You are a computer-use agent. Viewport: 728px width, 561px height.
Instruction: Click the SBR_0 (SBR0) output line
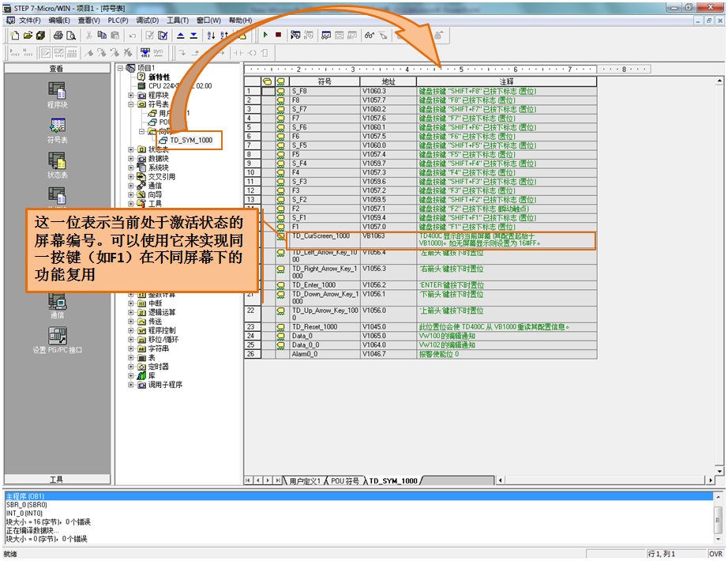pos(27,505)
